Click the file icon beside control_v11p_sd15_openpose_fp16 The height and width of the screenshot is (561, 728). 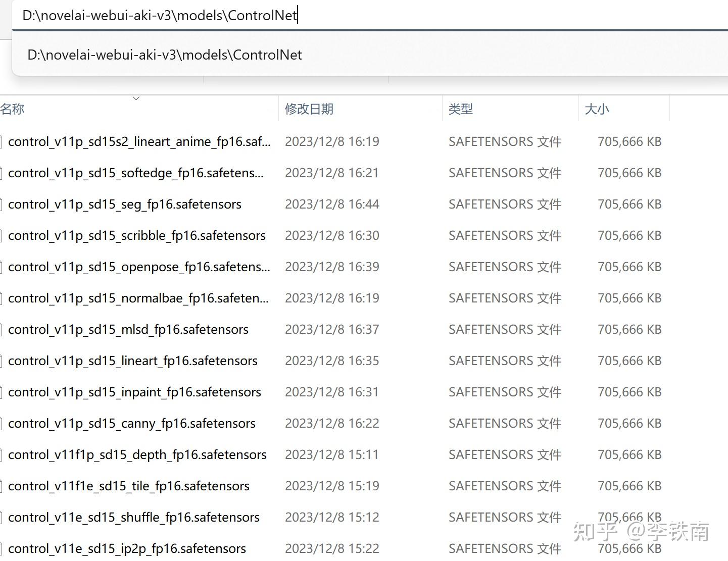2,267
